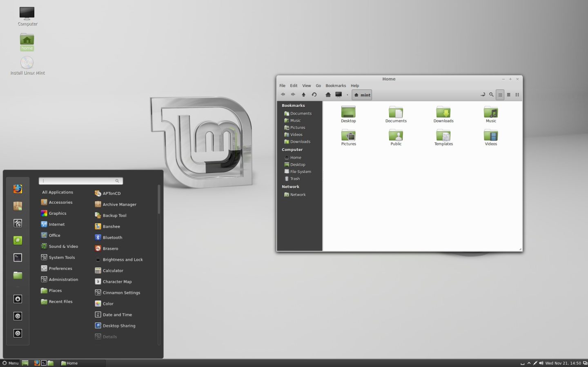Switch the file manager to list view
The width and height of the screenshot is (588, 367).
coord(508,94)
